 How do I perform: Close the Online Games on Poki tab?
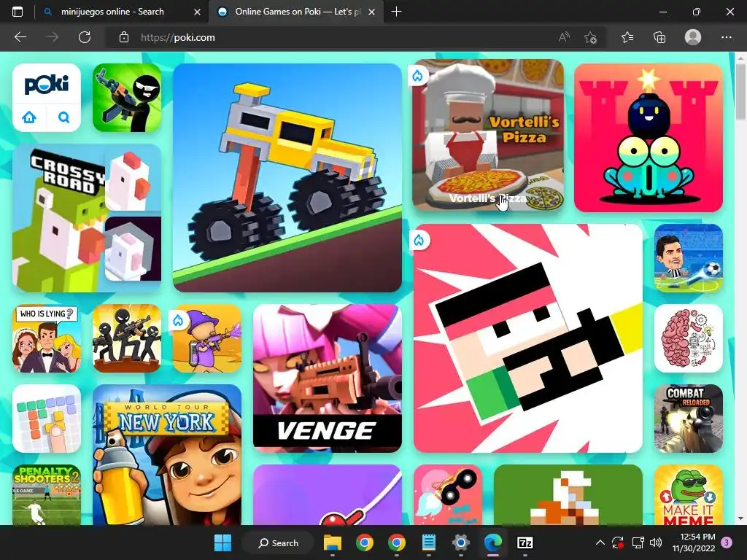click(x=371, y=12)
